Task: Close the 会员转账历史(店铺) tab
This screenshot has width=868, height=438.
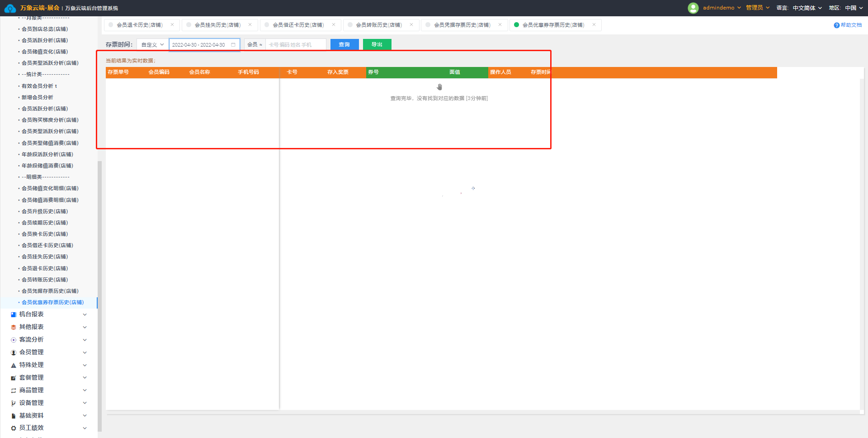Action: 411,25
